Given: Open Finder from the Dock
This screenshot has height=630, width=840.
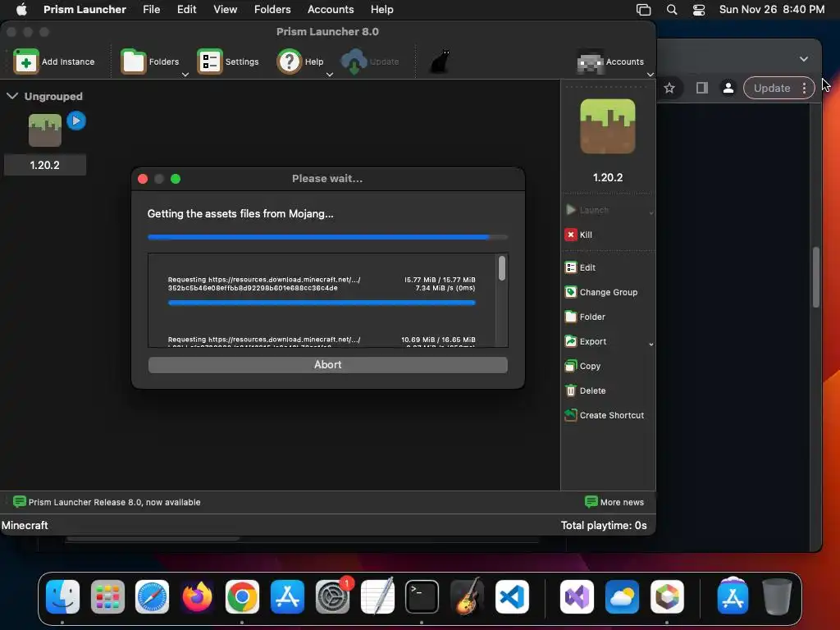Looking at the screenshot, I should (x=62, y=597).
